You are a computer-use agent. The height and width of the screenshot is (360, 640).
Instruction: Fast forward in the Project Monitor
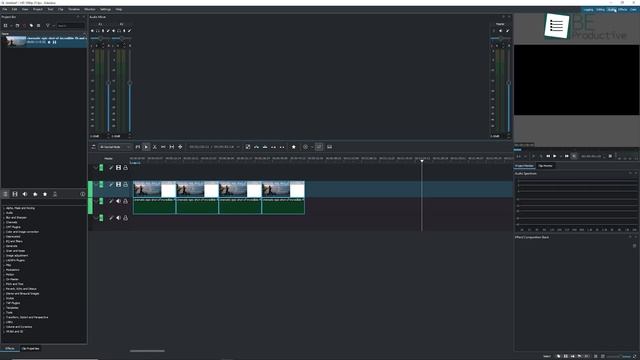pos(567,156)
